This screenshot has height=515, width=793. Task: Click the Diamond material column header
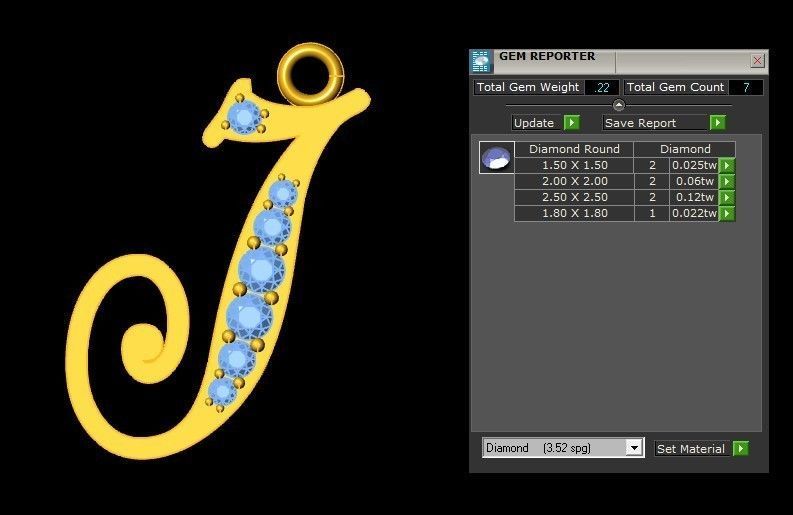tap(685, 149)
